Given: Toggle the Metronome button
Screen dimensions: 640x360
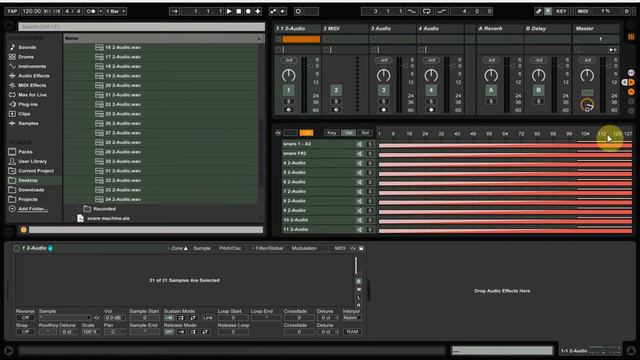Looking at the screenshot, I should tap(91, 11).
